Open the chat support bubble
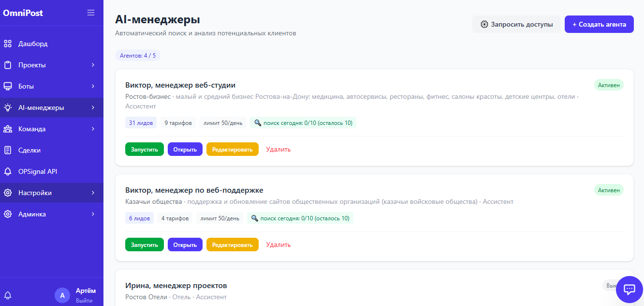Viewport: 644px width, 306px height. [629, 289]
